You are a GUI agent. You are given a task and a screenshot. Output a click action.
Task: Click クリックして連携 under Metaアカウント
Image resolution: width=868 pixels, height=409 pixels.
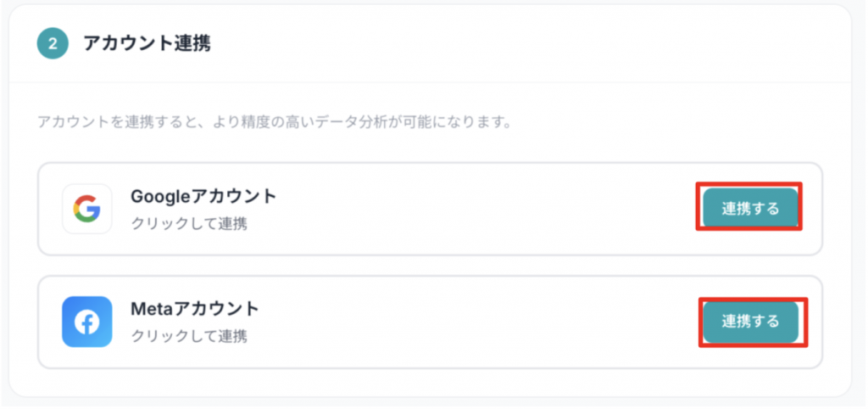189,336
